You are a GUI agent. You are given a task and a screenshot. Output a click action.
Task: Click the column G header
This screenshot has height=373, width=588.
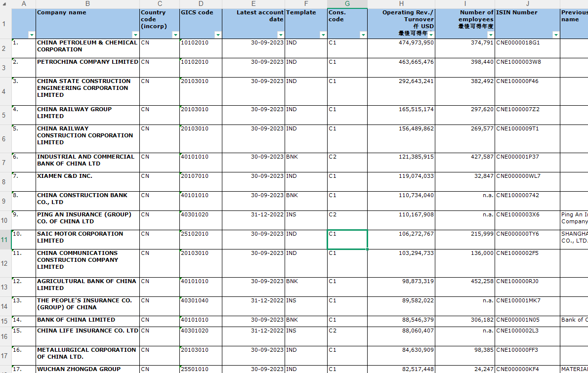pos(347,4)
